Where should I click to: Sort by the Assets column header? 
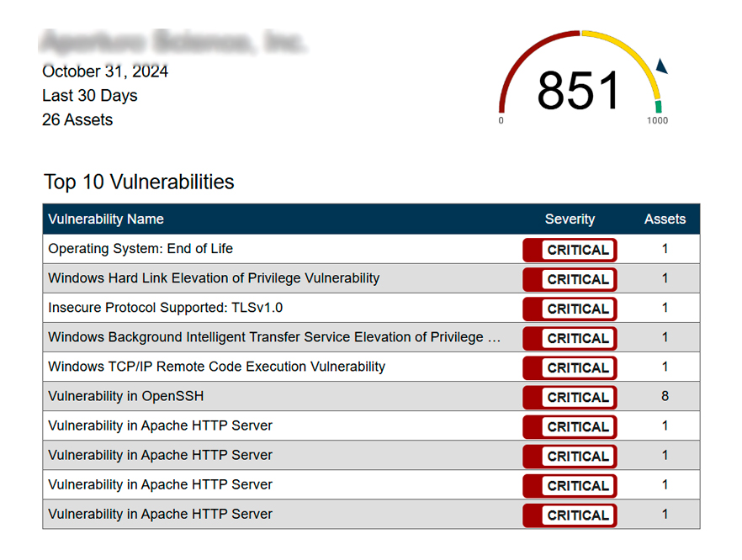click(665, 219)
